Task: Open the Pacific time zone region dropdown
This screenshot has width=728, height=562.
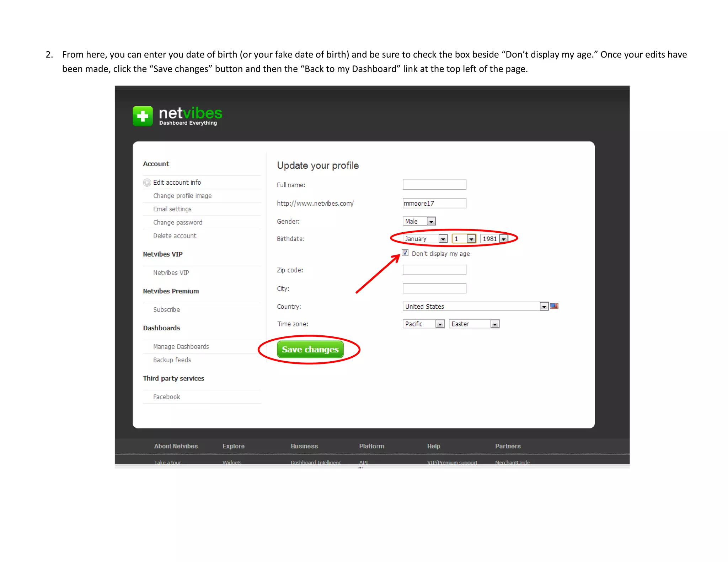Action: tap(423, 324)
